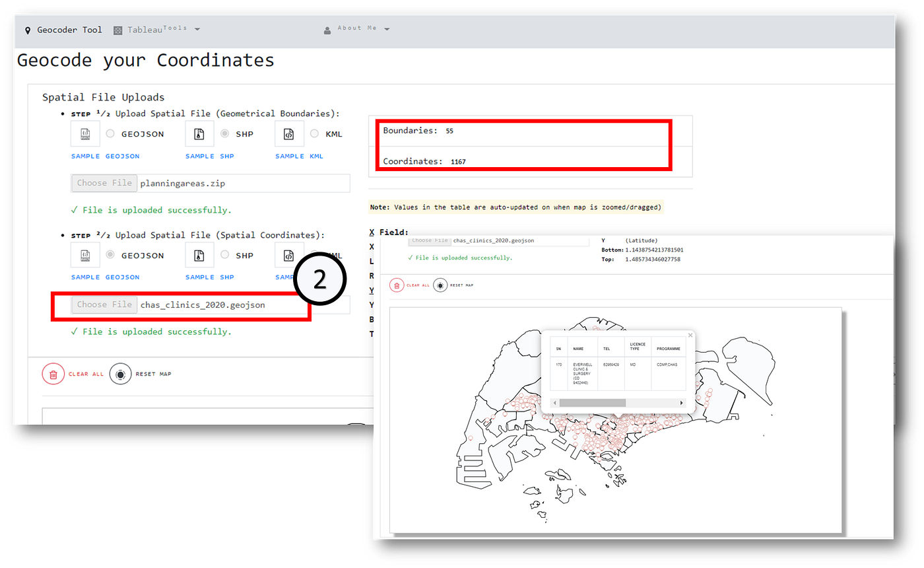Click the popup horizontal scrollbar thumb
This screenshot has height=568, width=924.
click(x=592, y=403)
